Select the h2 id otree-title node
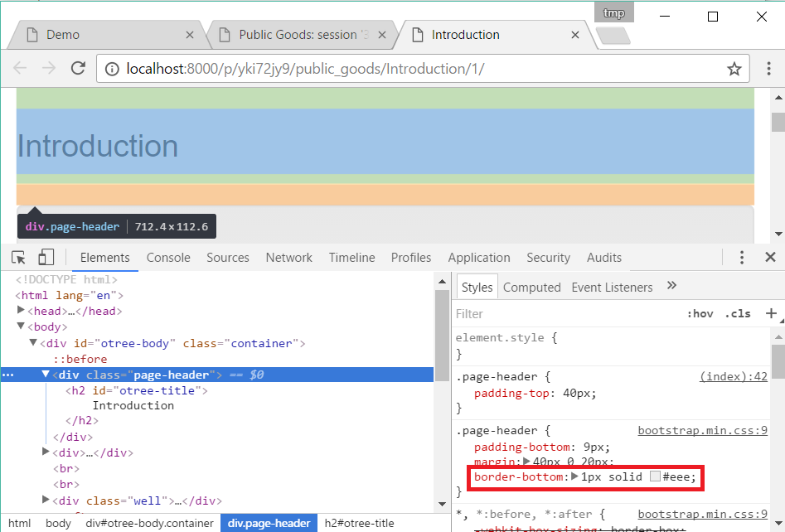 (x=136, y=390)
